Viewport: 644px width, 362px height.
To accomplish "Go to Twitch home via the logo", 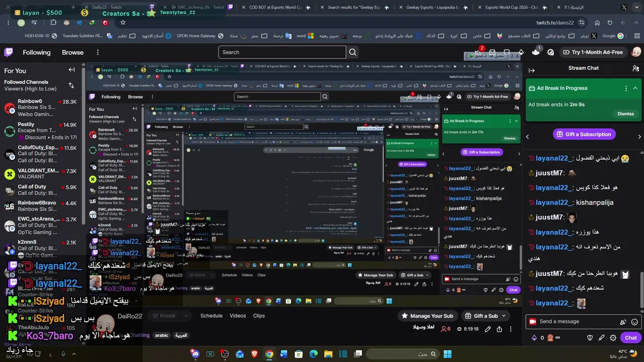I will click(9, 52).
